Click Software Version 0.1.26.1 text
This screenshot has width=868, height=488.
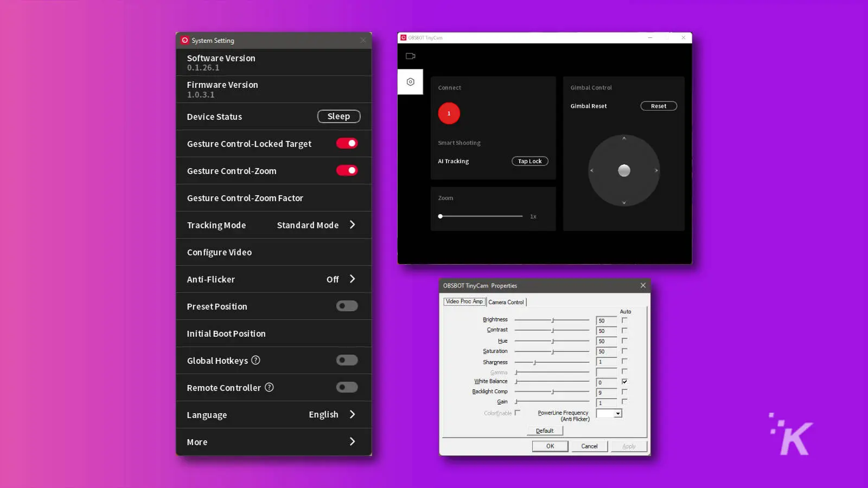[x=221, y=62]
